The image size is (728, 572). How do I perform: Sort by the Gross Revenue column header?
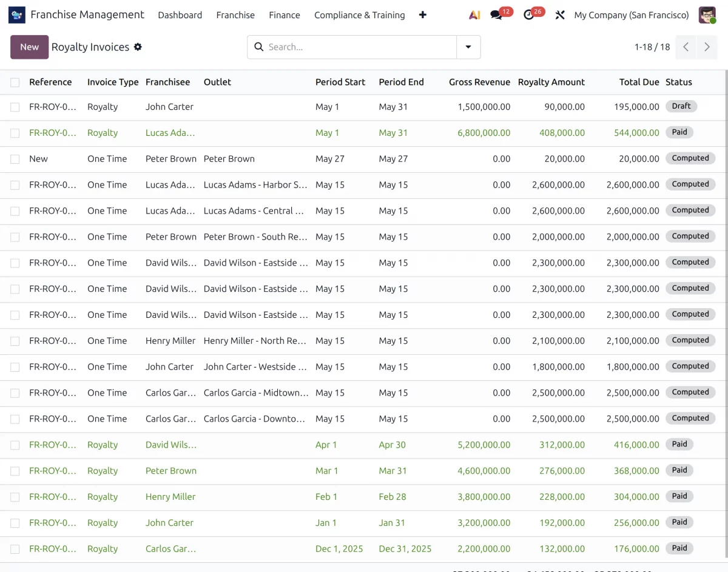pos(479,82)
